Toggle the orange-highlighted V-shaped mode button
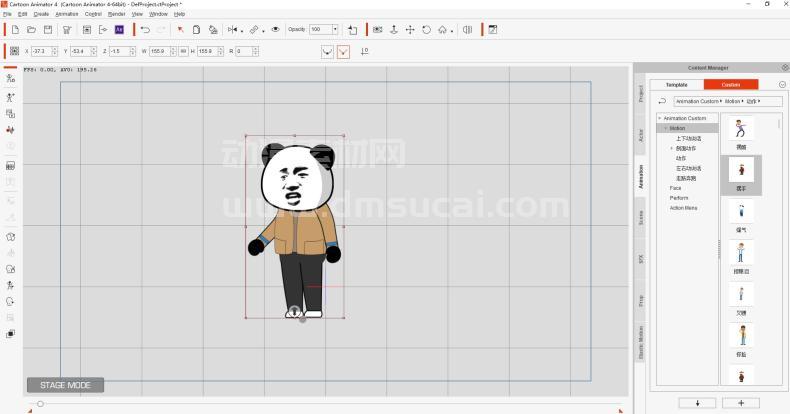The width and height of the screenshot is (790, 414). [344, 51]
